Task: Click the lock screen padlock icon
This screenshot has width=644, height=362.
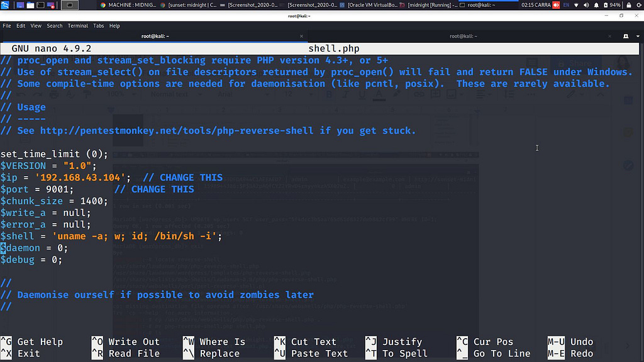Action: (629, 5)
